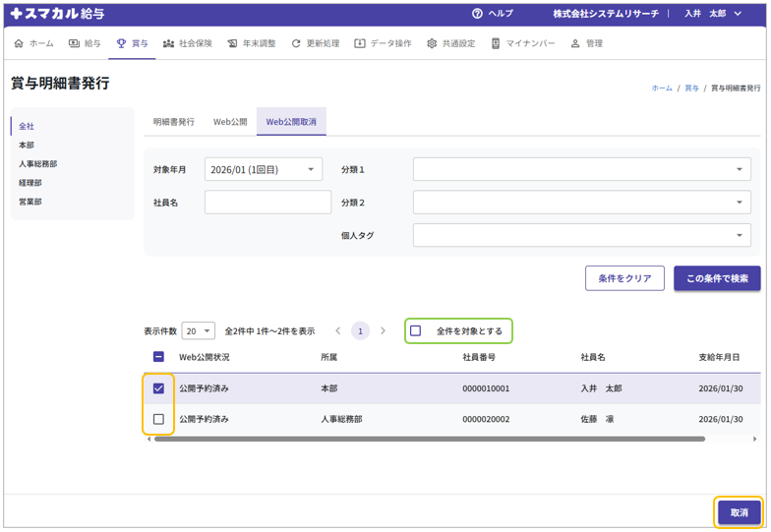Uncheck the row for 入井 太郎
Screen dimensions: 771x532
(158, 388)
